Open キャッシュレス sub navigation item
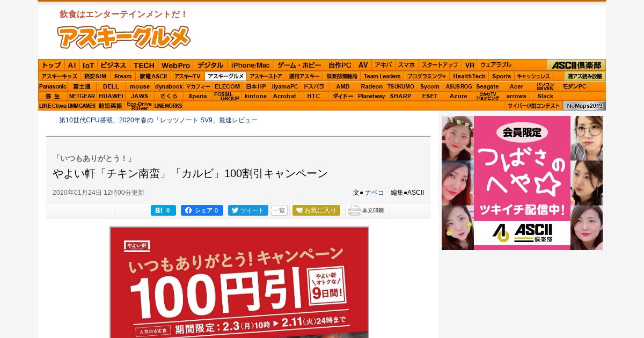Image resolution: width=644 pixels, height=338 pixels. coord(533,76)
